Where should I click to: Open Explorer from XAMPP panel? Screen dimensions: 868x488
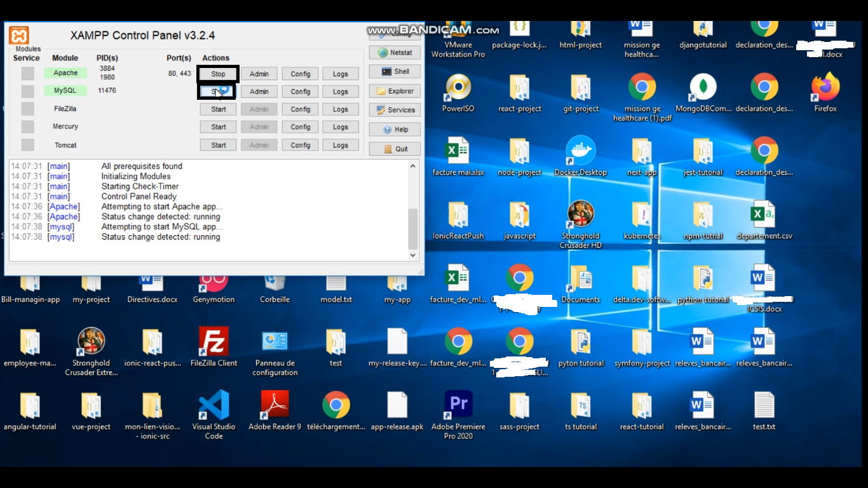tap(395, 91)
